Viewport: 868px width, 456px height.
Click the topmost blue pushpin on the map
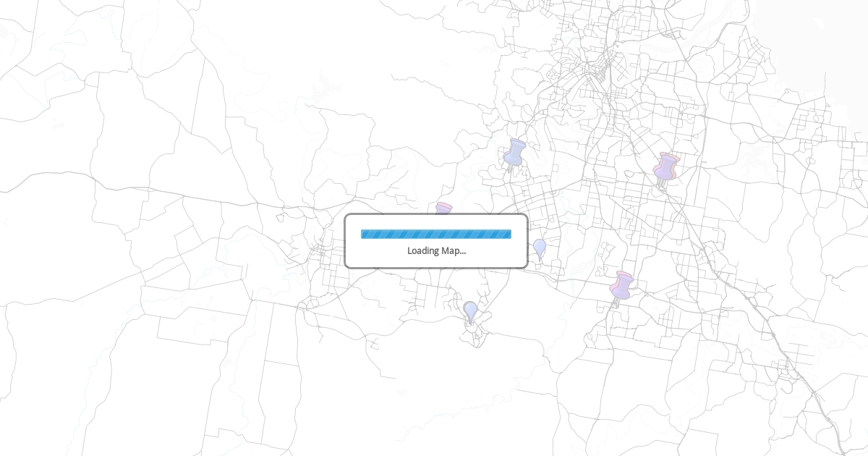click(514, 153)
